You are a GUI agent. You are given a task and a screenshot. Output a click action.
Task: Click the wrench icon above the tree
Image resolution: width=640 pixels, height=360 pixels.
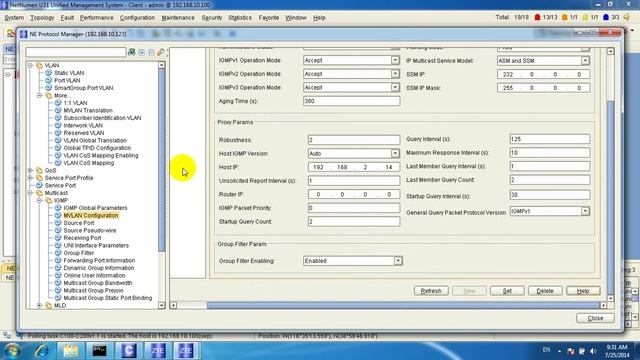(x=161, y=52)
